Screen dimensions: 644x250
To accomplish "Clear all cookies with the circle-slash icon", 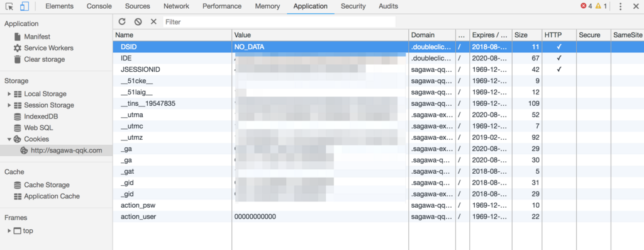I will (138, 22).
